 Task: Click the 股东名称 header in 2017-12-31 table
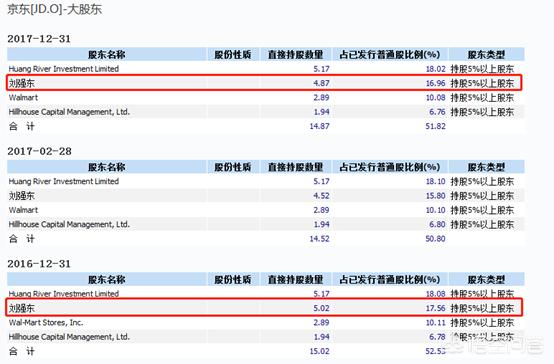[x=106, y=55]
